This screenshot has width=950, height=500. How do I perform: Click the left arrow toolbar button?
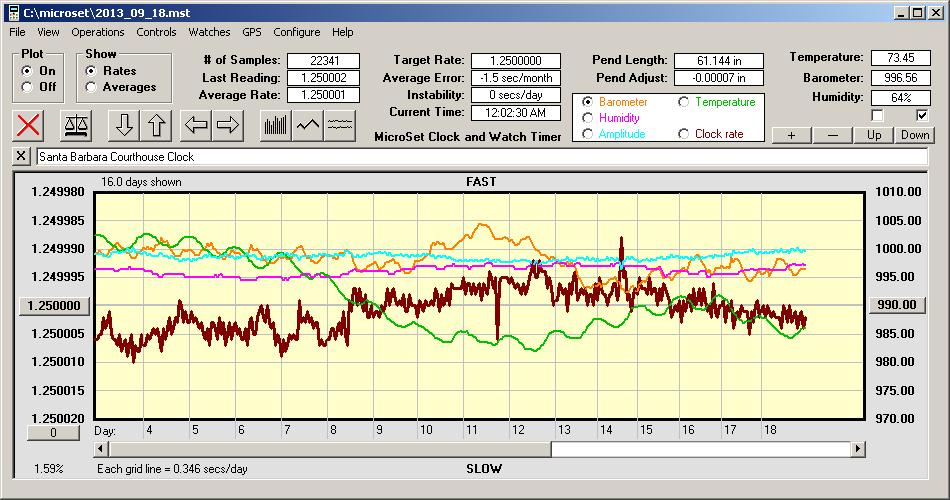(x=196, y=125)
